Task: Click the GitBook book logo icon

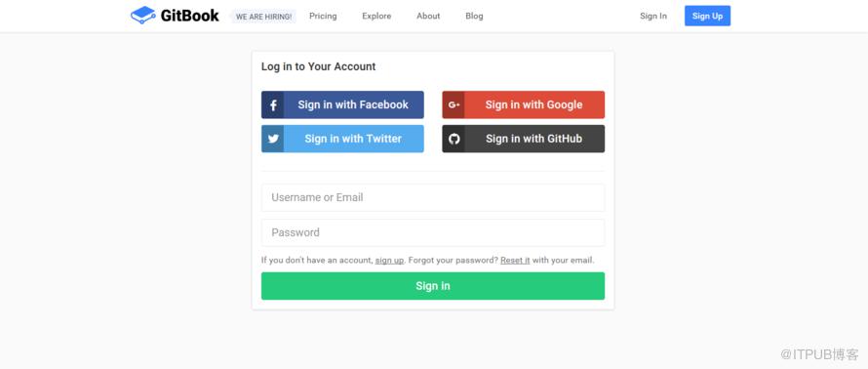Action: [142, 16]
